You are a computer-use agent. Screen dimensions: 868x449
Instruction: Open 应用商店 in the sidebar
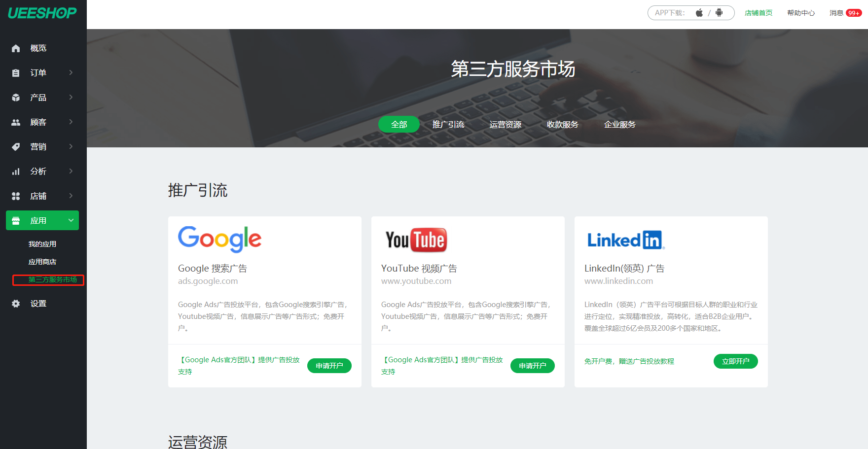click(42, 262)
